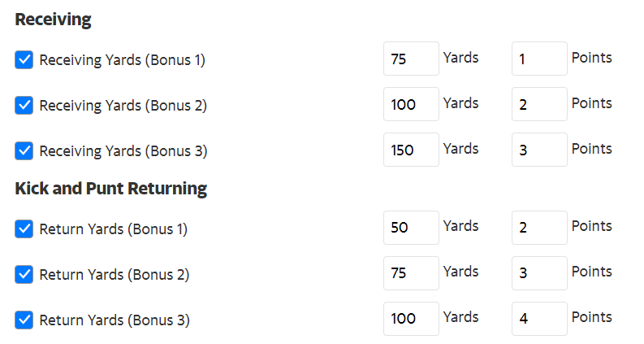Click Receiving Bonus 1 yards field showing 75

pyautogui.click(x=411, y=59)
